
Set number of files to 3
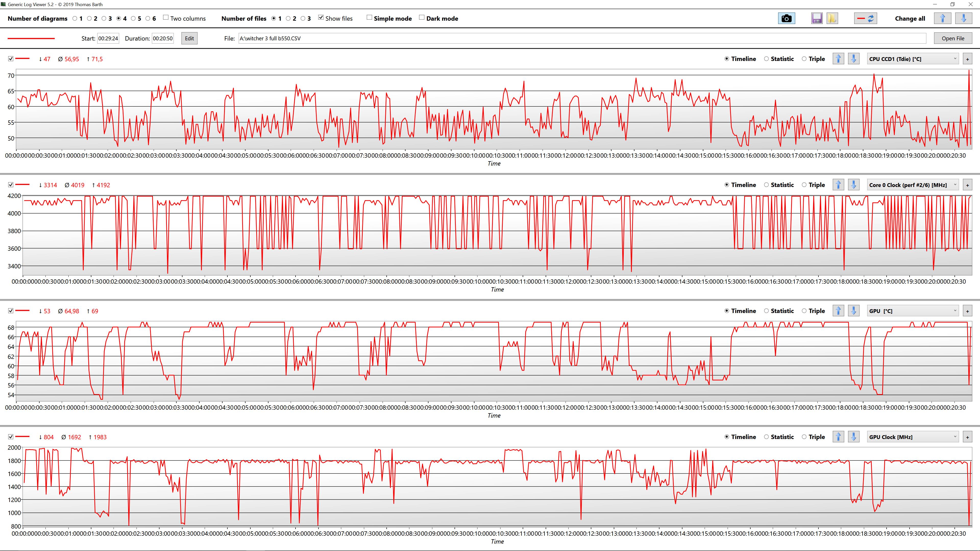click(x=303, y=18)
